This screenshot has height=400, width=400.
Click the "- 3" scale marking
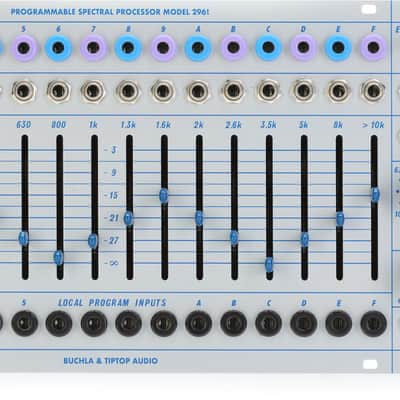click(x=110, y=150)
